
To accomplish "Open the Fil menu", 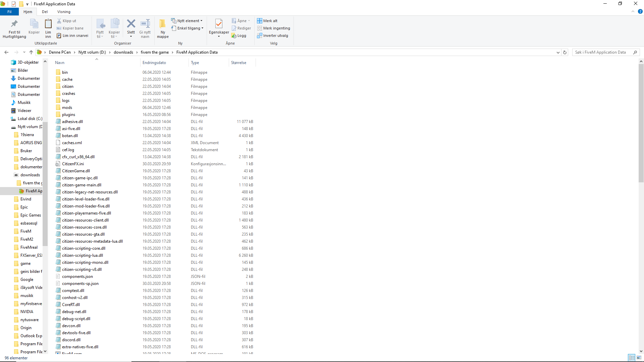I will click(x=9, y=12).
